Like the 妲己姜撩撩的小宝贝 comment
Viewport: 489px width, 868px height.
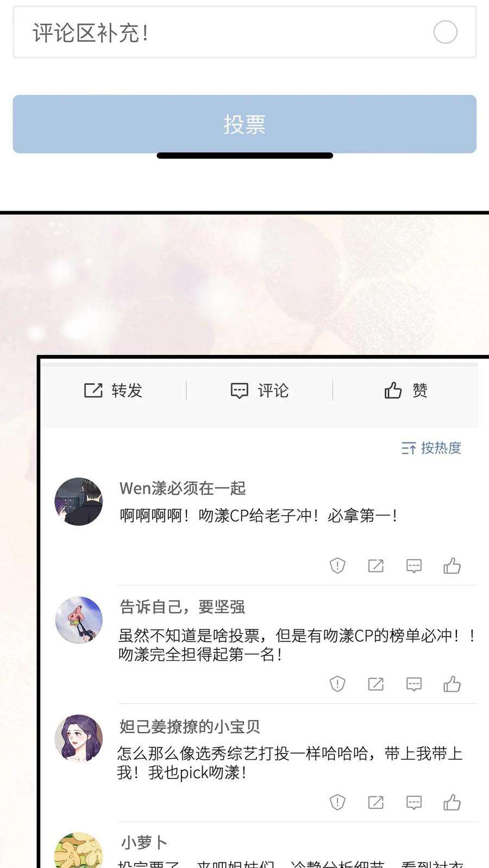452,802
